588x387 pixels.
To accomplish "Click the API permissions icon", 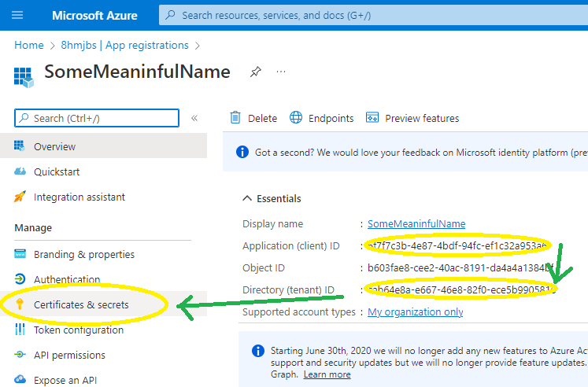I will (x=20, y=354).
